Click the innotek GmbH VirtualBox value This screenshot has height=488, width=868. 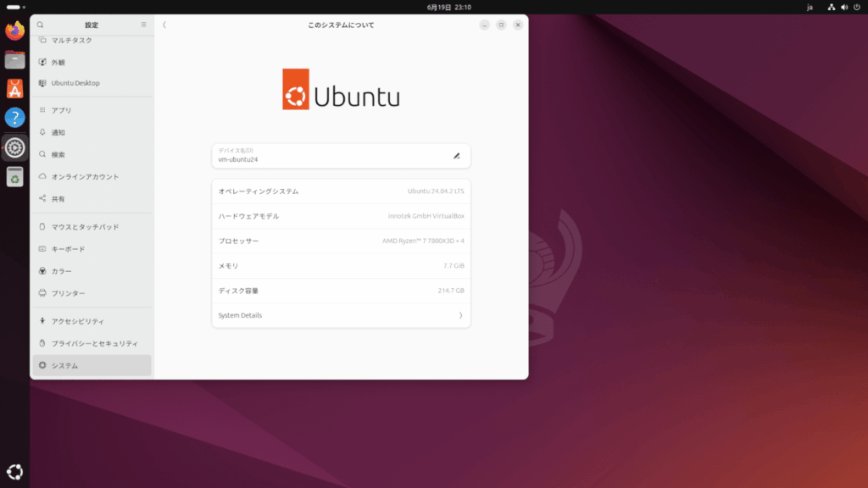click(x=426, y=216)
